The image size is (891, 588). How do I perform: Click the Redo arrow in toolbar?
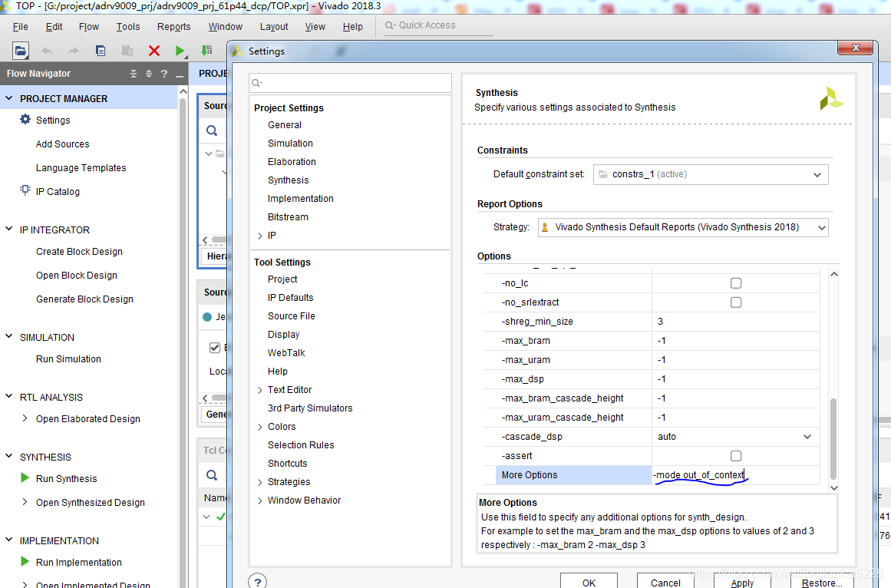74,51
